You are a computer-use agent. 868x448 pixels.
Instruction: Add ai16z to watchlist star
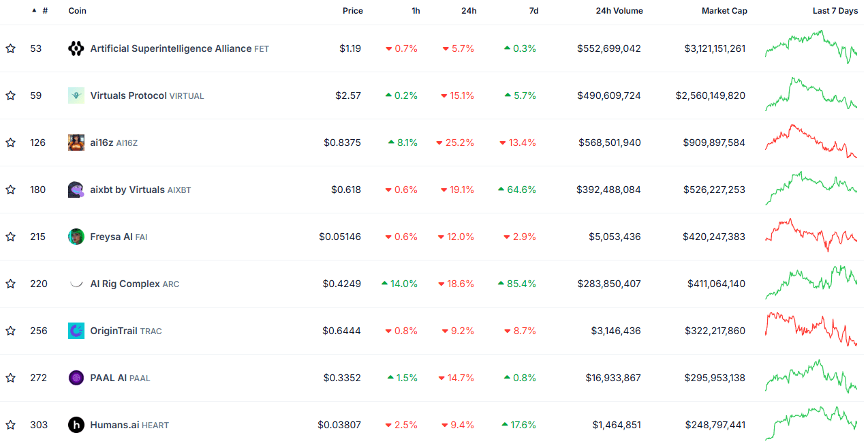[10, 143]
